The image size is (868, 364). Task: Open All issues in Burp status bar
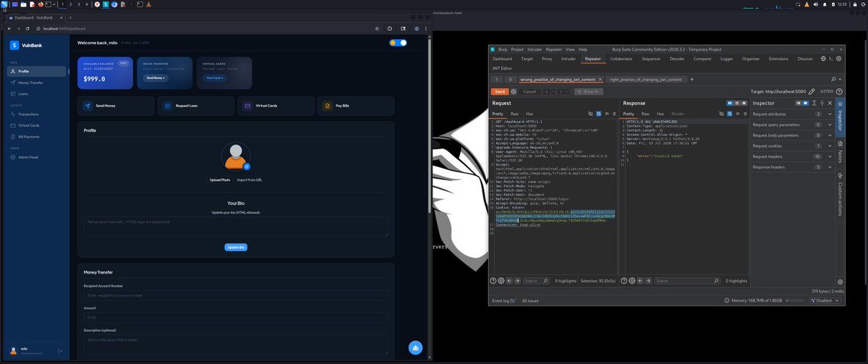[530, 300]
